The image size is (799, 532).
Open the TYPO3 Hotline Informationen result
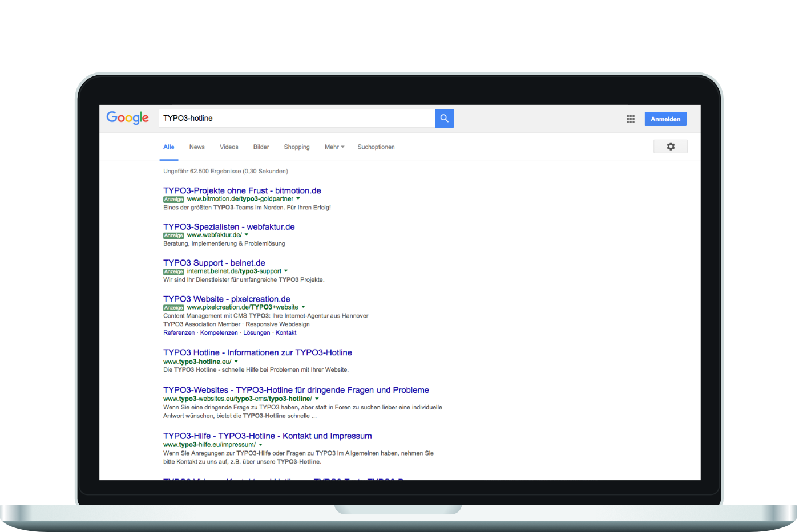[257, 353]
